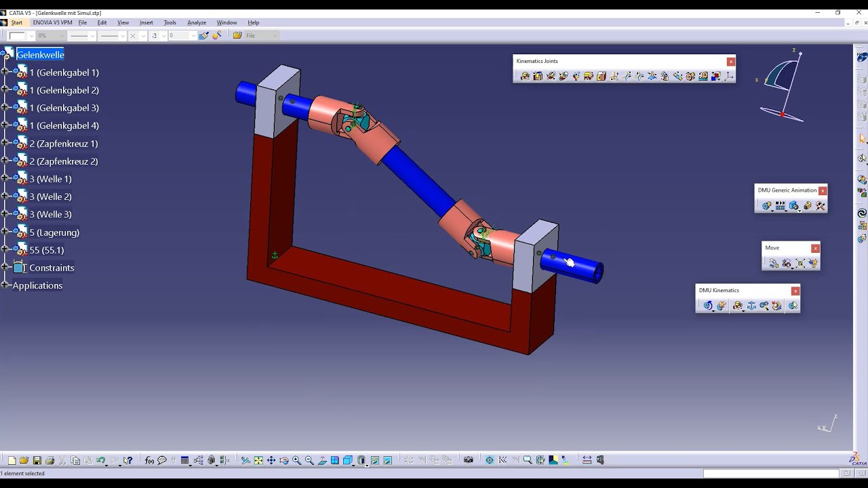Click the Pan icon in bottom toolbar

coord(271,460)
